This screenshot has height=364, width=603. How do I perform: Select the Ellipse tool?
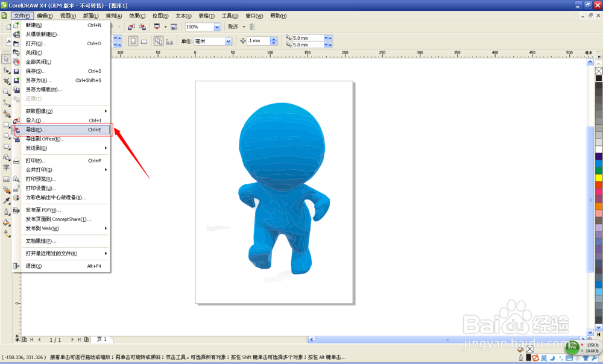(6, 136)
